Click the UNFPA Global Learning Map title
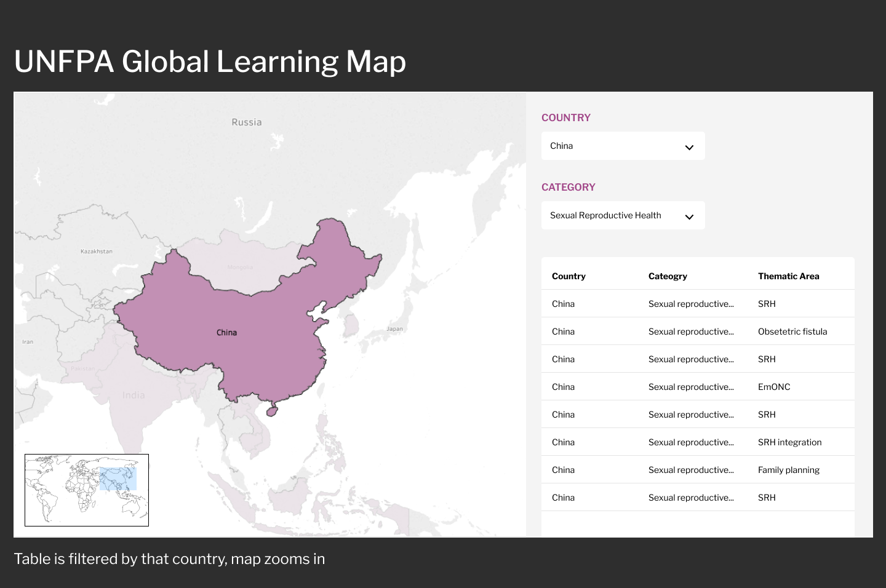Screen dimensions: 886x588 (x=210, y=62)
